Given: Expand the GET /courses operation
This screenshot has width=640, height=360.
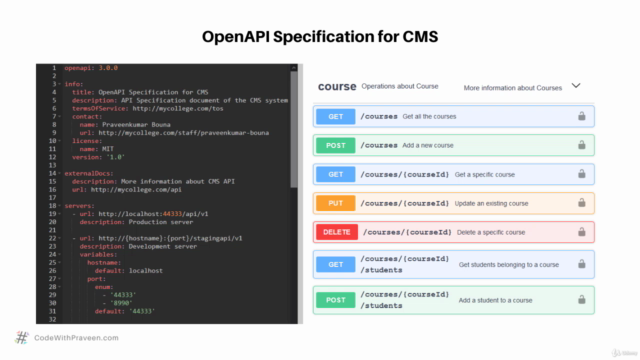Looking at the screenshot, I should (453, 116).
